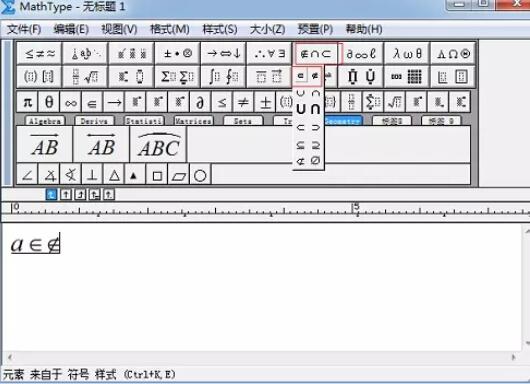Open the uppercase Greek palette (ΛΩΘ)

pos(453,53)
